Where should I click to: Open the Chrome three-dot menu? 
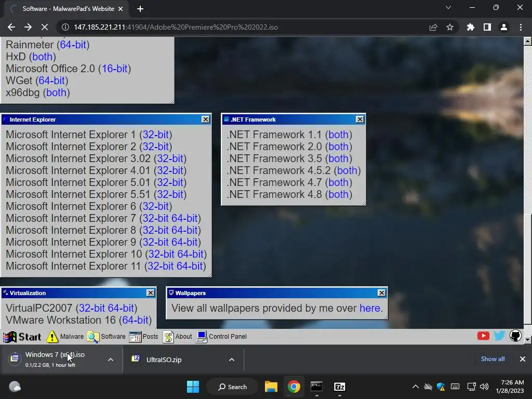tap(521, 27)
